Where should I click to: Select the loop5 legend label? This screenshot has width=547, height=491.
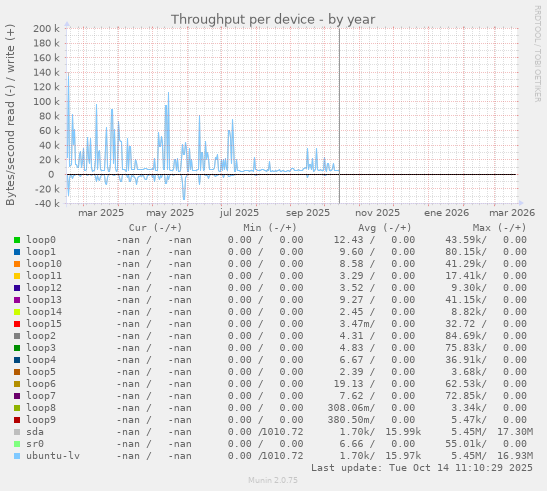point(41,372)
